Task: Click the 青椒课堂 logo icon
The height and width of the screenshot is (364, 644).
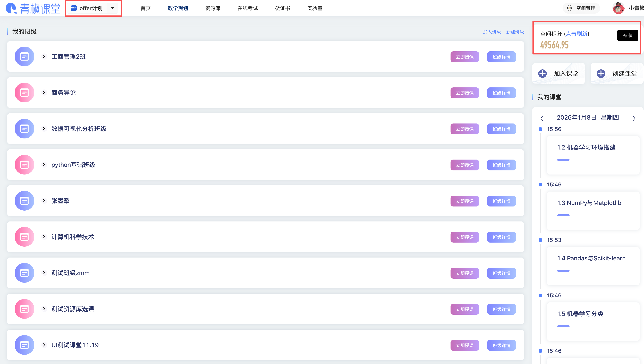Action: click(x=11, y=8)
